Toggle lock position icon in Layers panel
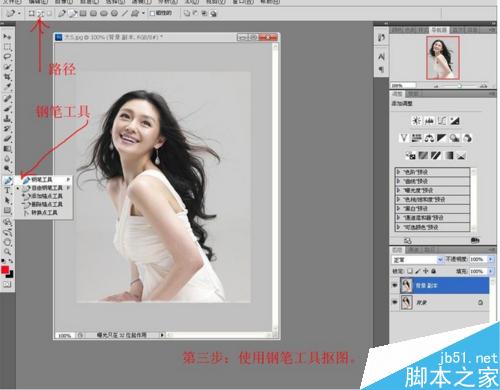The image size is (500, 390). click(426, 271)
